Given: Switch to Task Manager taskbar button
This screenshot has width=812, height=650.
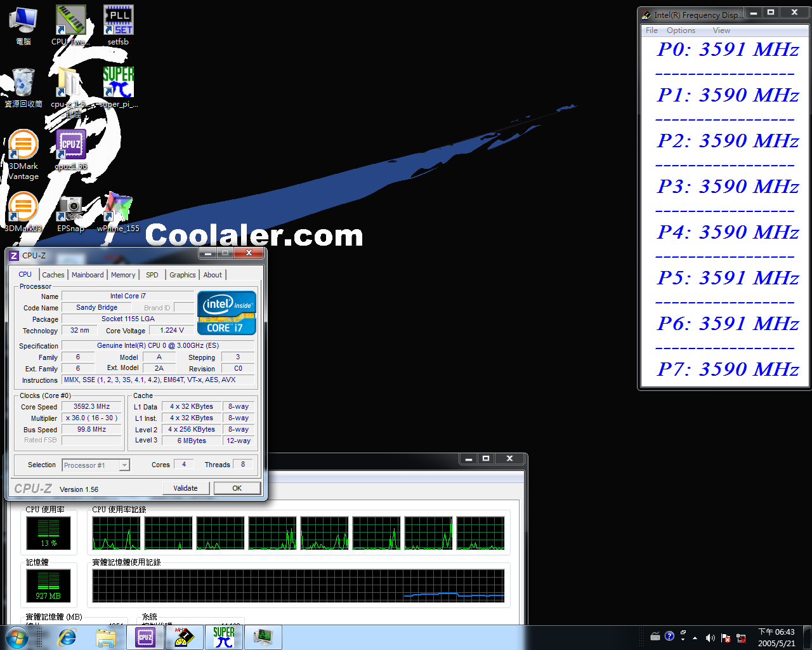Looking at the screenshot, I should pyautogui.click(x=263, y=637).
